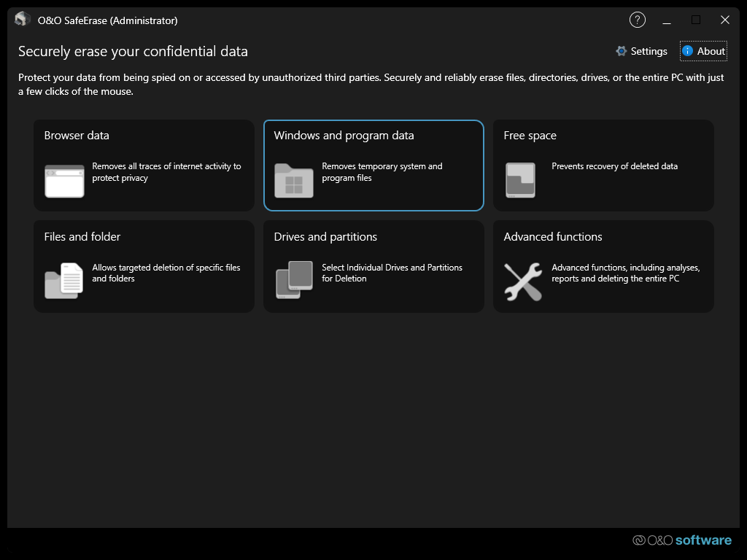Close the SafeErase window
The height and width of the screenshot is (560, 747).
[724, 20]
